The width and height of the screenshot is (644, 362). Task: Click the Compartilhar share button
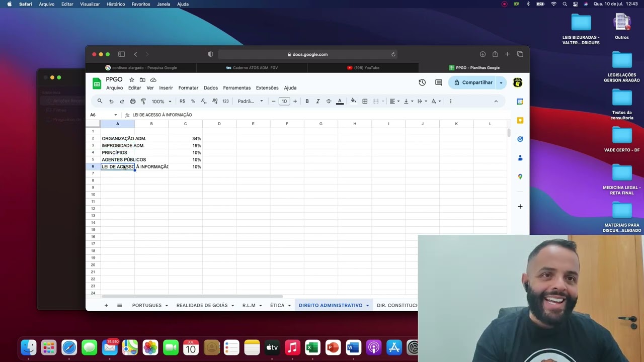tap(473, 82)
